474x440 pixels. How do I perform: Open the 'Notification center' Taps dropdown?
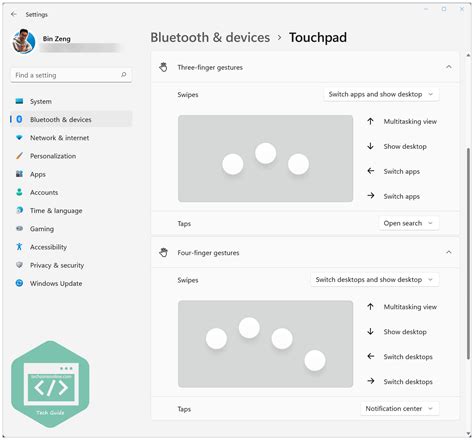coord(399,408)
